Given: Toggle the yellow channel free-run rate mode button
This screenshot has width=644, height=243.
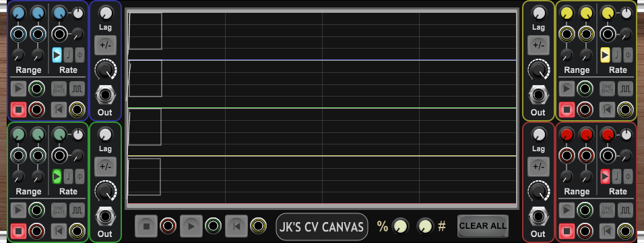Looking at the screenshot, I should [x=605, y=55].
